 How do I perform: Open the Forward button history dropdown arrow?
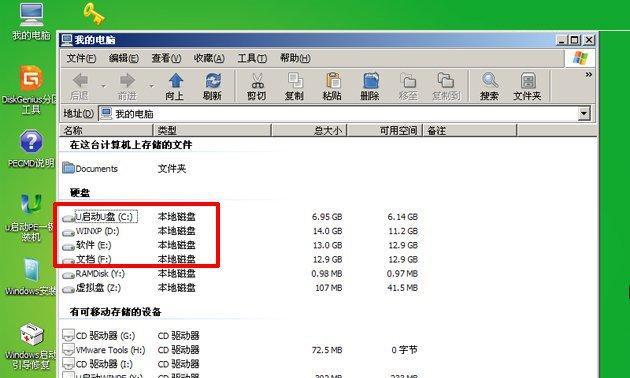151,86
